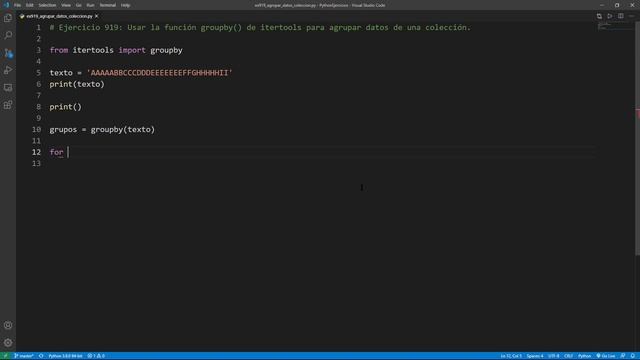
Task: Synchronize changes from status bar
Action: point(41,356)
